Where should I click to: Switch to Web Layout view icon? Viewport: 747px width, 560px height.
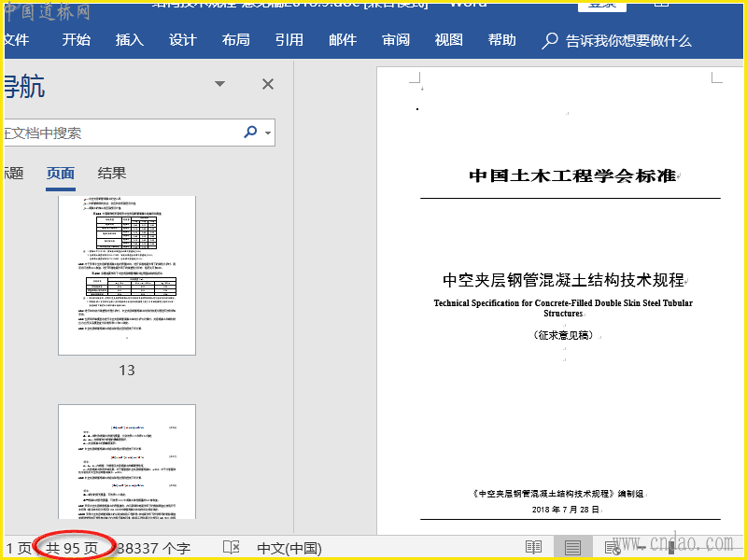613,548
